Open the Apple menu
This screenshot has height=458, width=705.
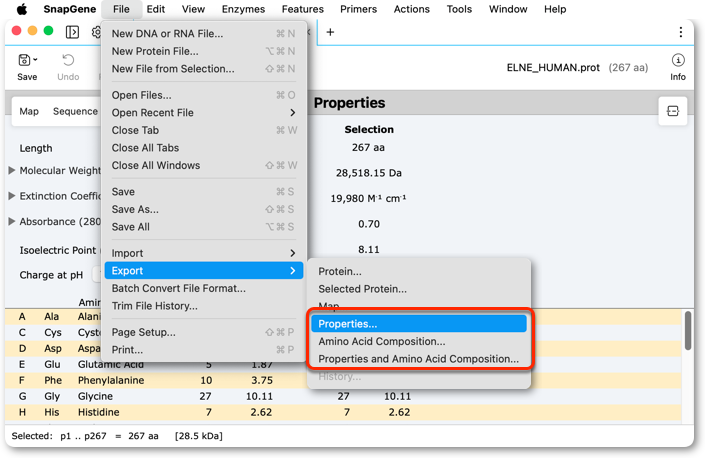(x=22, y=9)
